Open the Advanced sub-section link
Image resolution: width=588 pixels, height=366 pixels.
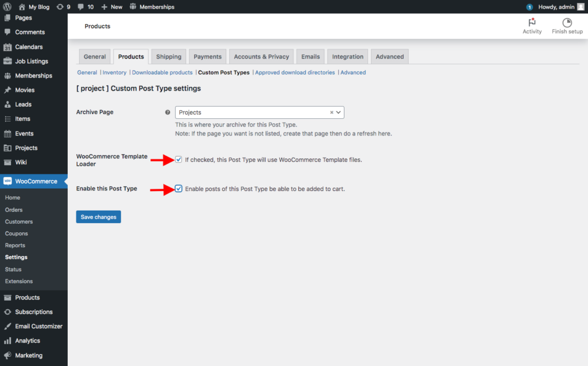(353, 73)
